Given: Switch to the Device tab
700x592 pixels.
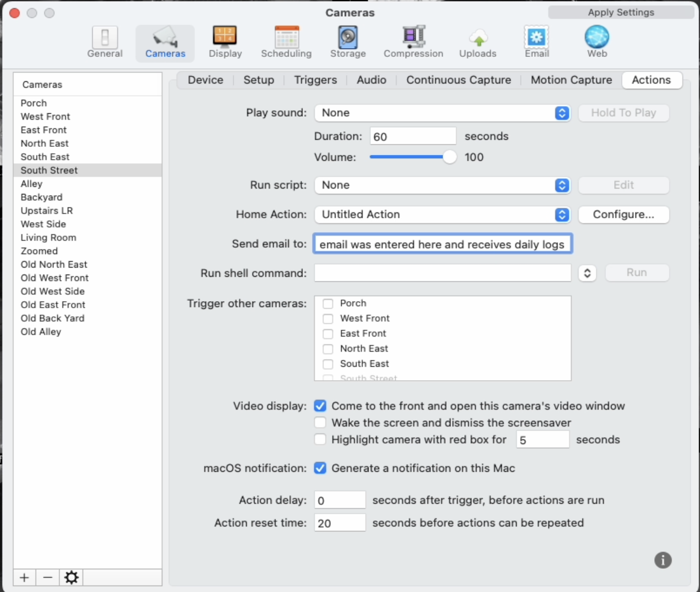Looking at the screenshot, I should point(205,80).
